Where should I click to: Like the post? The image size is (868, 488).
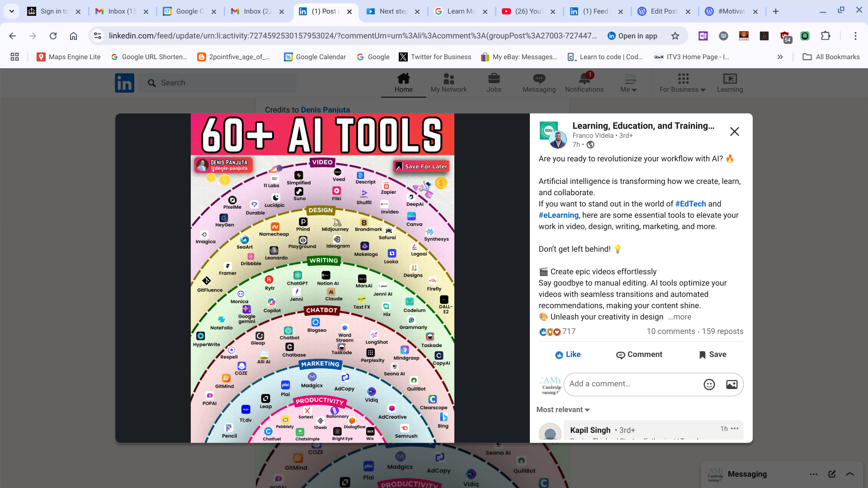click(568, 355)
